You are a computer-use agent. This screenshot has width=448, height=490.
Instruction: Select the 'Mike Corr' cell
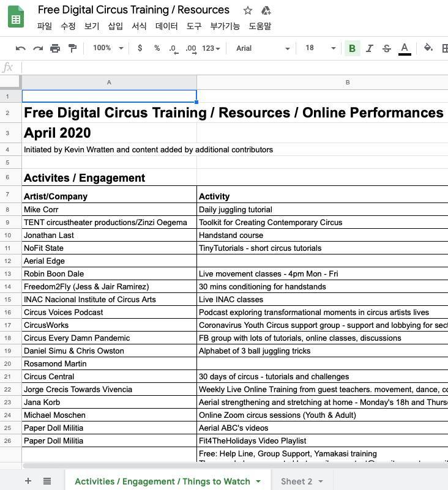[109, 209]
